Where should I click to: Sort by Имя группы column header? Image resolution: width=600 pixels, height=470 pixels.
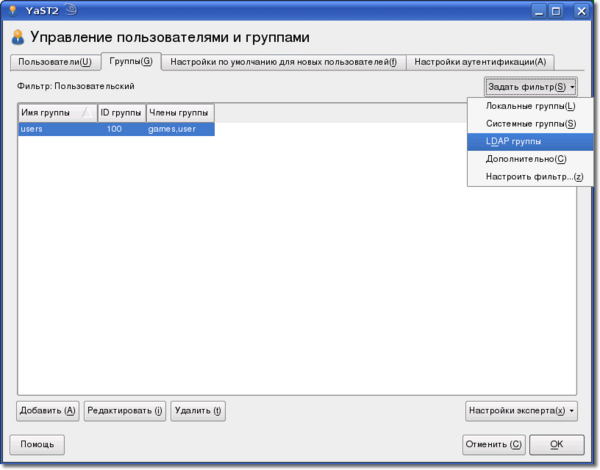[56, 113]
